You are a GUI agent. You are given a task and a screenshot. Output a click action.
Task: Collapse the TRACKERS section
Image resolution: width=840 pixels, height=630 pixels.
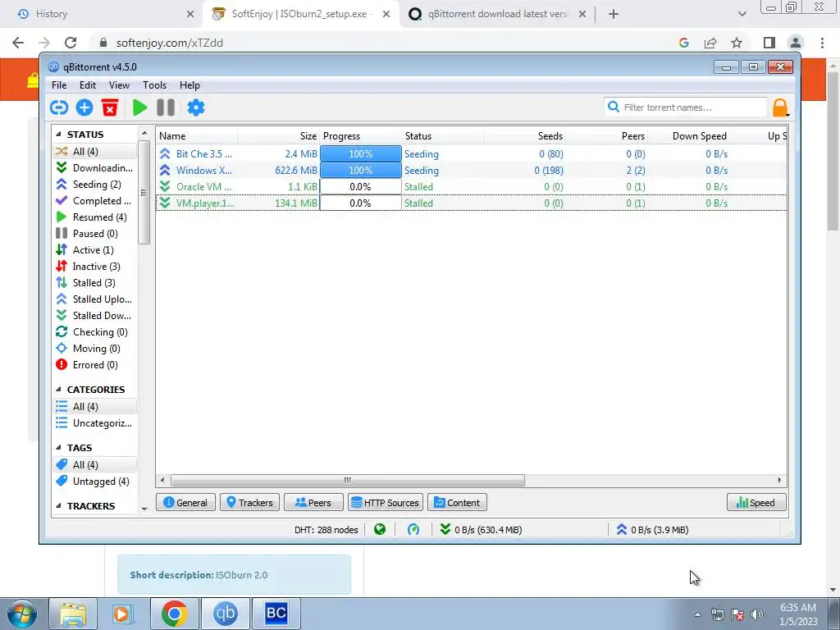click(x=58, y=506)
